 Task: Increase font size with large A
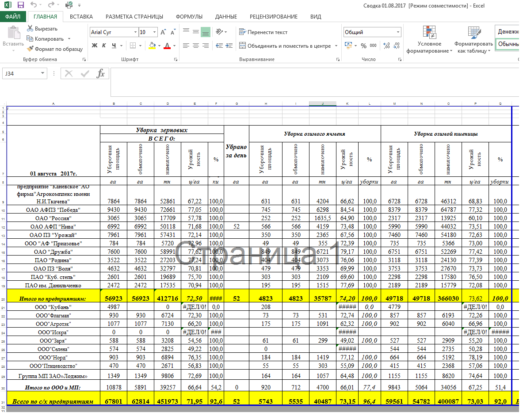tap(163, 32)
